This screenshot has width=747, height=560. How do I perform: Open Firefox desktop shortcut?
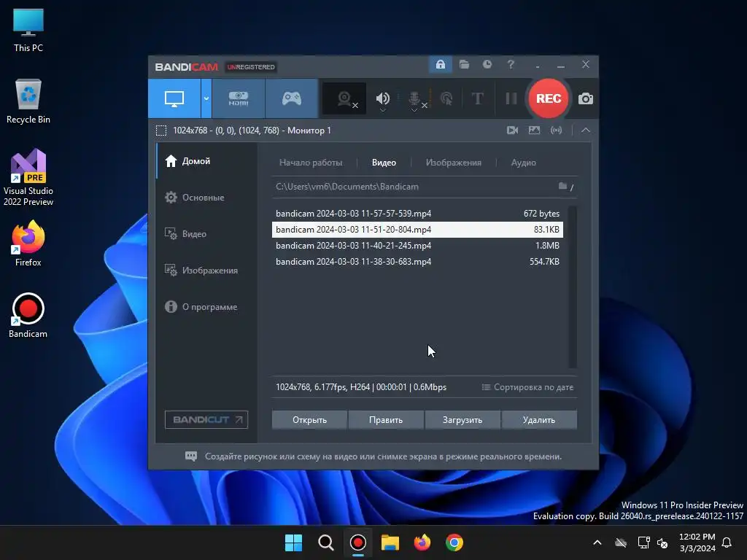pos(28,244)
